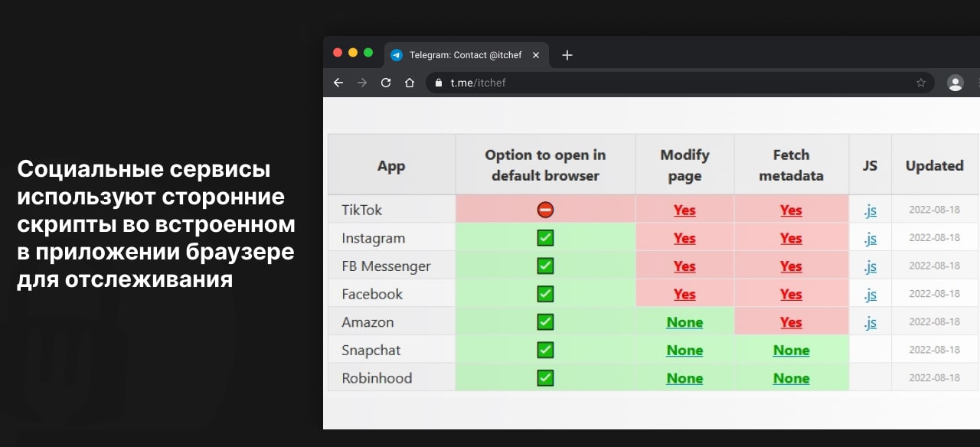Open the TikTok .js link
This screenshot has height=447, width=980.
point(870,210)
